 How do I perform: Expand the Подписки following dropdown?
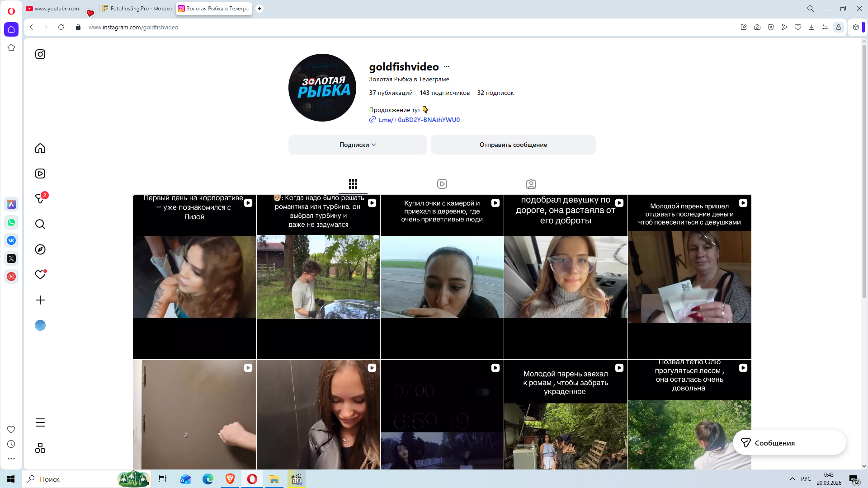358,145
